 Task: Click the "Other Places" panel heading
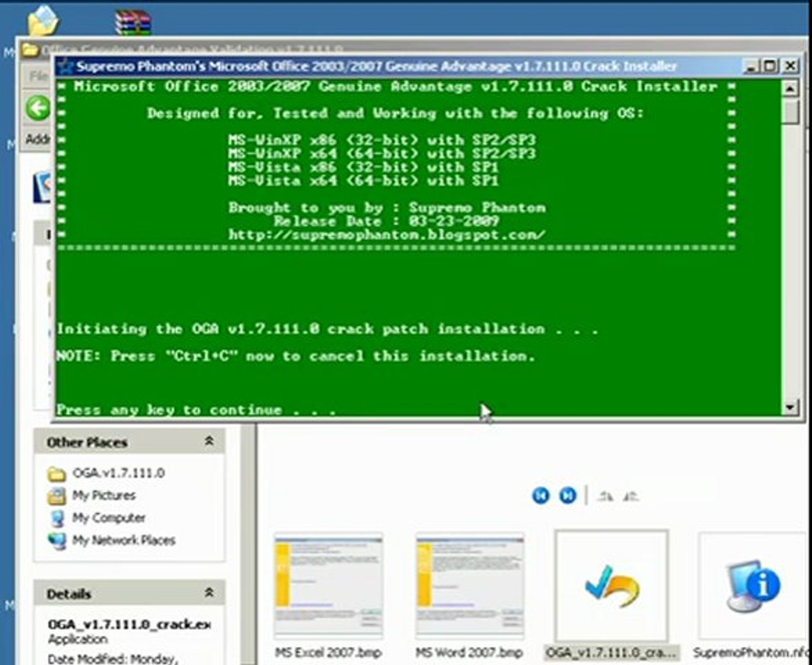pyautogui.click(x=87, y=442)
